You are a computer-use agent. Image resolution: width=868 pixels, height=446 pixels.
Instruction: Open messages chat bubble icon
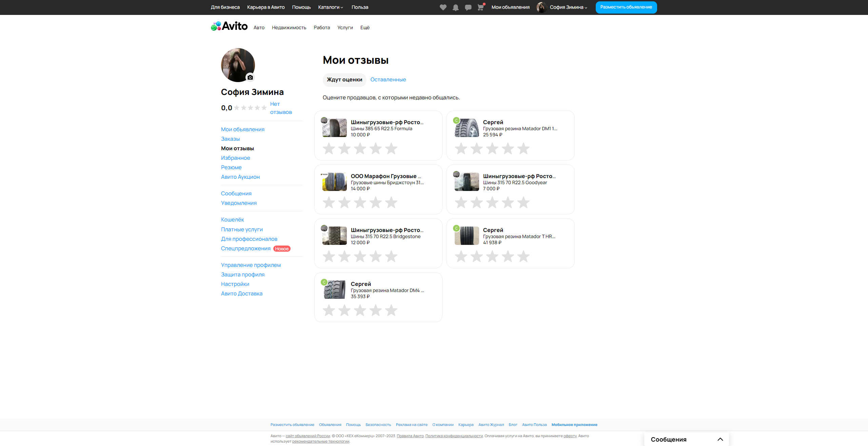[x=468, y=7]
